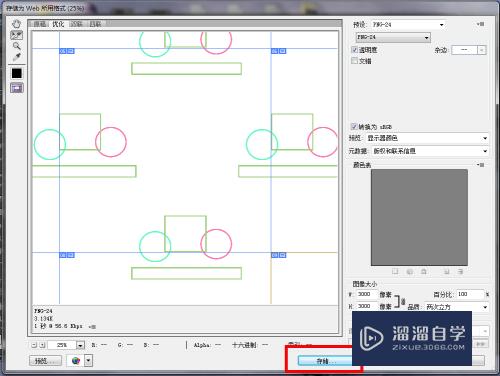Click lock selected colors icon
The image size is (500, 376).
pyautogui.click(x=424, y=272)
